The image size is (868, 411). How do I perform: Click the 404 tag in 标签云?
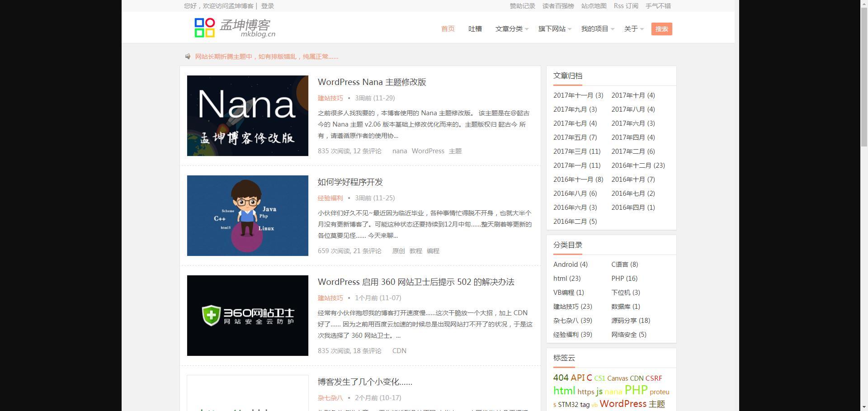pyautogui.click(x=561, y=378)
